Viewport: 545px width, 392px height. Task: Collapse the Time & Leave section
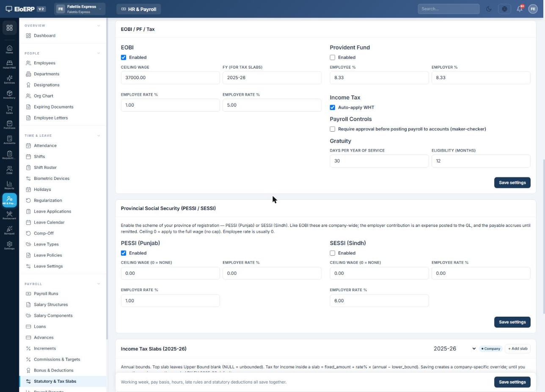pyautogui.click(x=99, y=136)
